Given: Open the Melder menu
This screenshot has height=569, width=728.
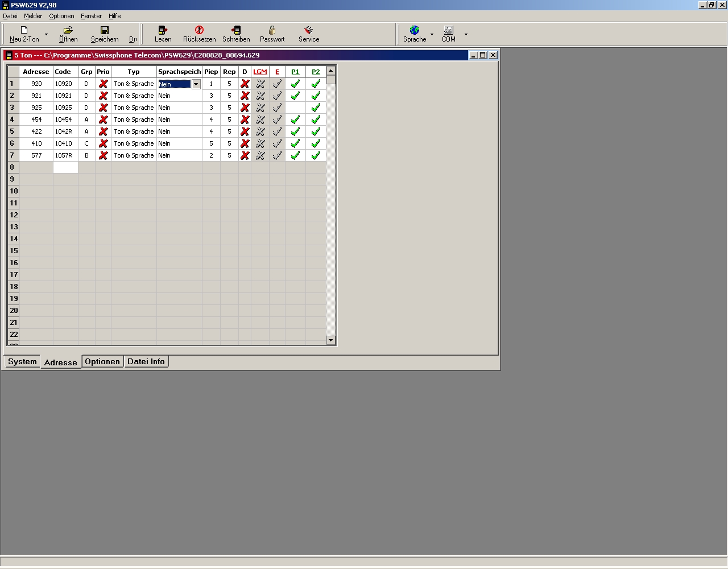Looking at the screenshot, I should coord(33,16).
